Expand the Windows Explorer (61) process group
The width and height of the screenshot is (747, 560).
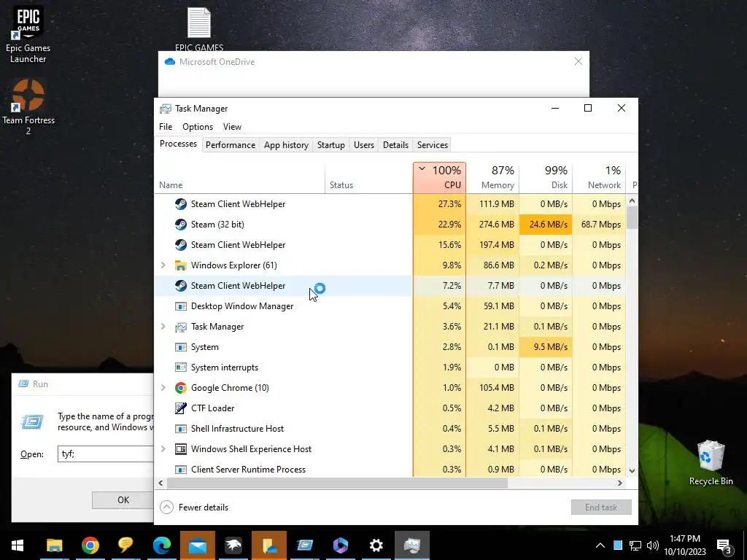[163, 265]
